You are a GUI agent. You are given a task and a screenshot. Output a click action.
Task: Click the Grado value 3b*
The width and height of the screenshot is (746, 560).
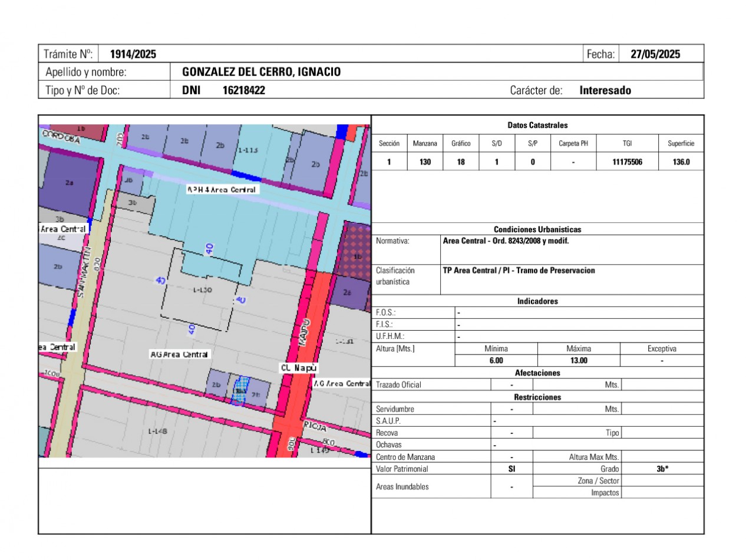[663, 469]
